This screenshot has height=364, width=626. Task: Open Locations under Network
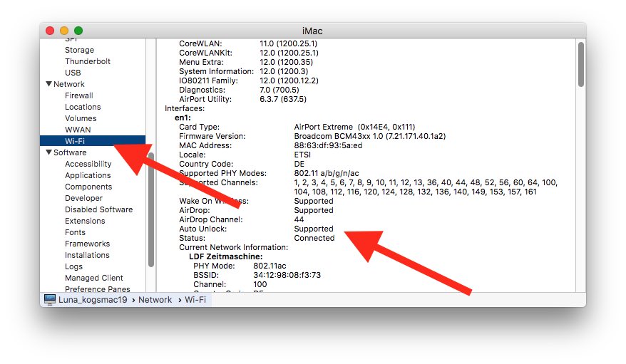[83, 107]
